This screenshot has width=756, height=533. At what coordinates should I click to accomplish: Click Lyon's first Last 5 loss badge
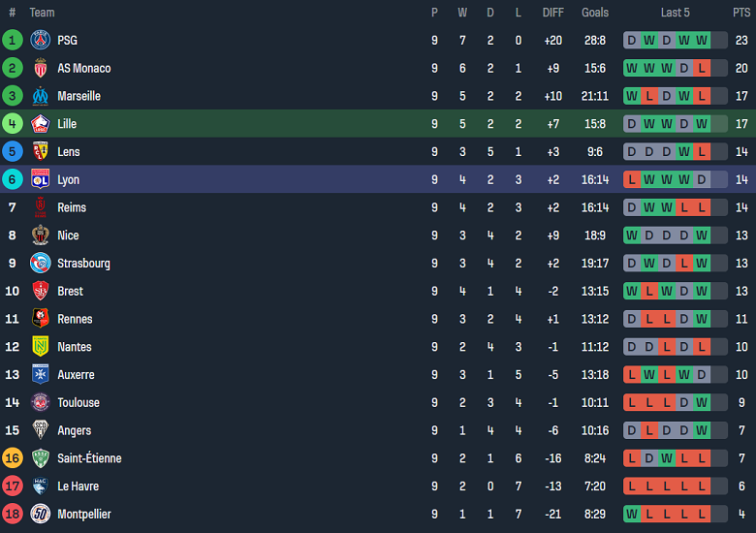632,179
